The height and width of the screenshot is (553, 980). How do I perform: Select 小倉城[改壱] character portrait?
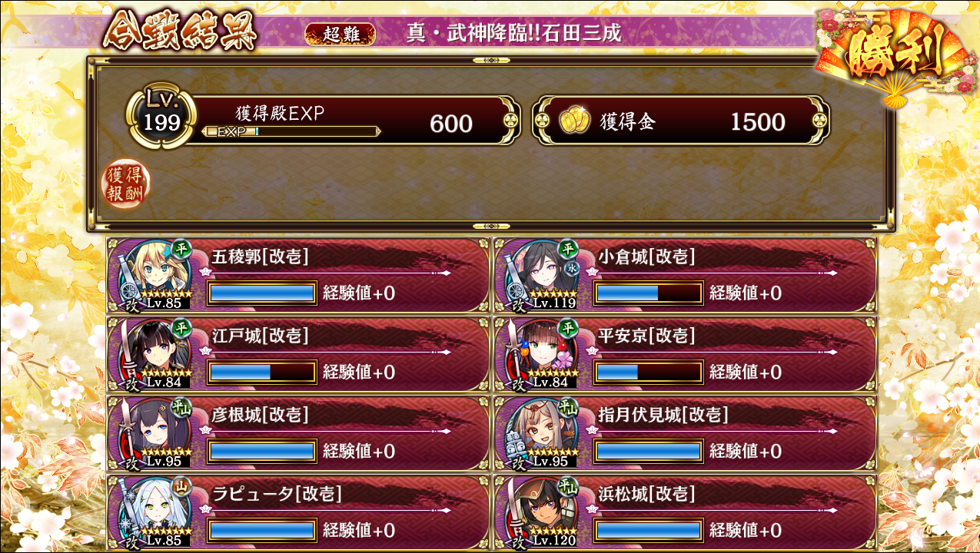pyautogui.click(x=541, y=276)
